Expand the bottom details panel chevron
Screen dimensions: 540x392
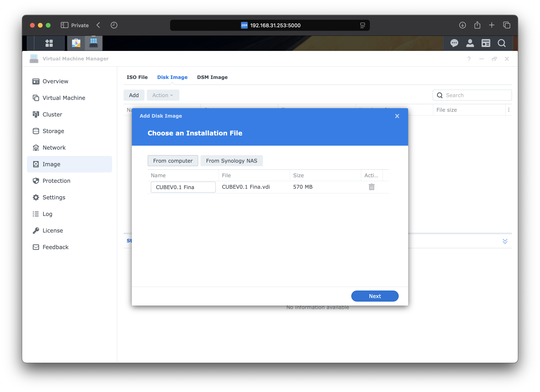tap(505, 241)
